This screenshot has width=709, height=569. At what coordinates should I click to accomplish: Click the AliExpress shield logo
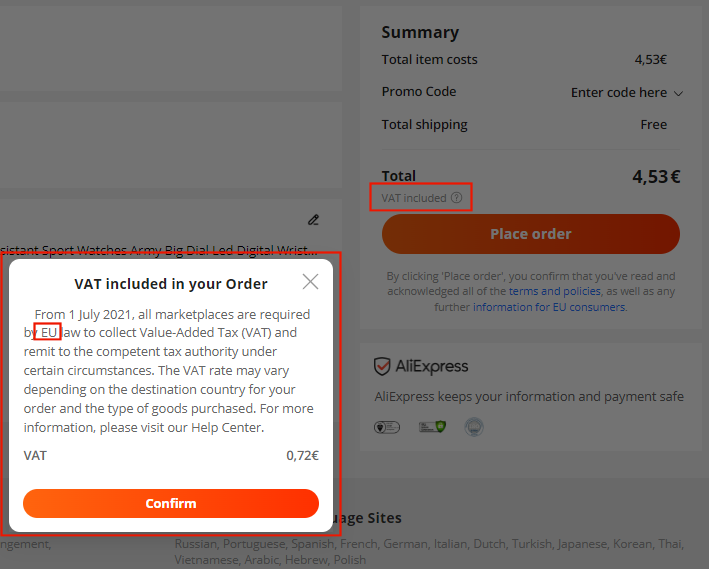point(381,366)
